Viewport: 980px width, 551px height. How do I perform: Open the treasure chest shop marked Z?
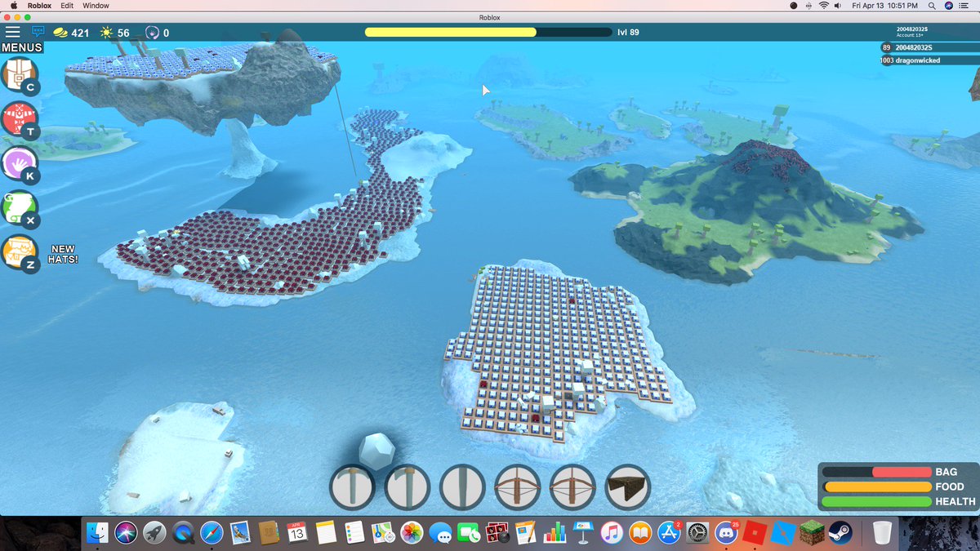(x=18, y=254)
